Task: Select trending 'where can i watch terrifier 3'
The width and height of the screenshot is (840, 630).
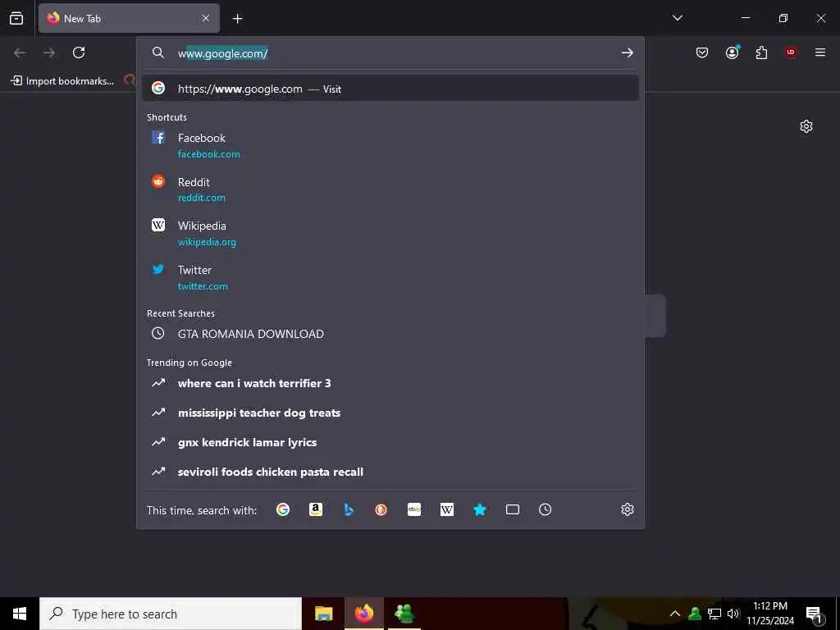Action: coord(390,383)
